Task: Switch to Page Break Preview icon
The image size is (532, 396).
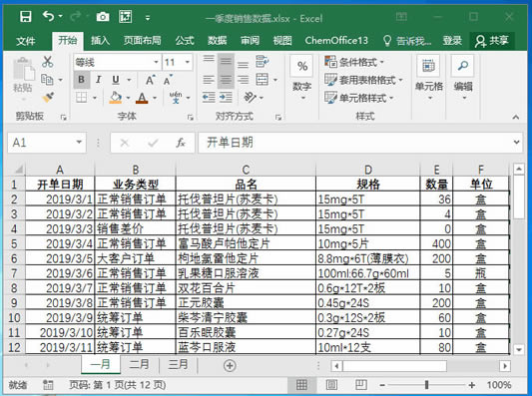Action: point(360,385)
